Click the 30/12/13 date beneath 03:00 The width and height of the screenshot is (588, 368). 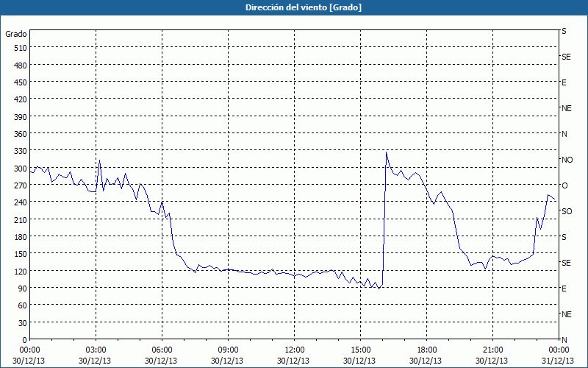(x=95, y=361)
